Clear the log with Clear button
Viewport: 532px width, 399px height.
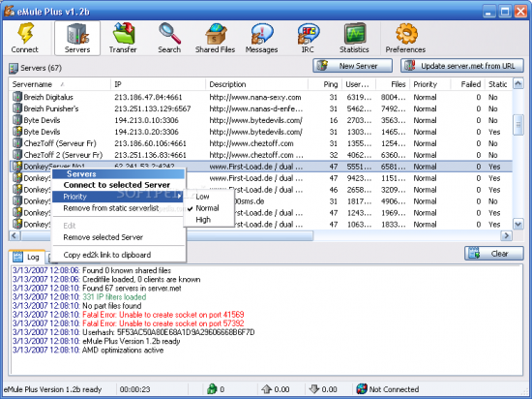click(494, 254)
